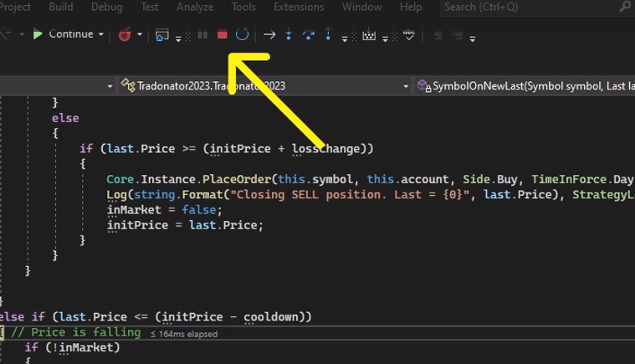Open the Tools menu
Screen dimensions: 635x364
[x=243, y=8]
